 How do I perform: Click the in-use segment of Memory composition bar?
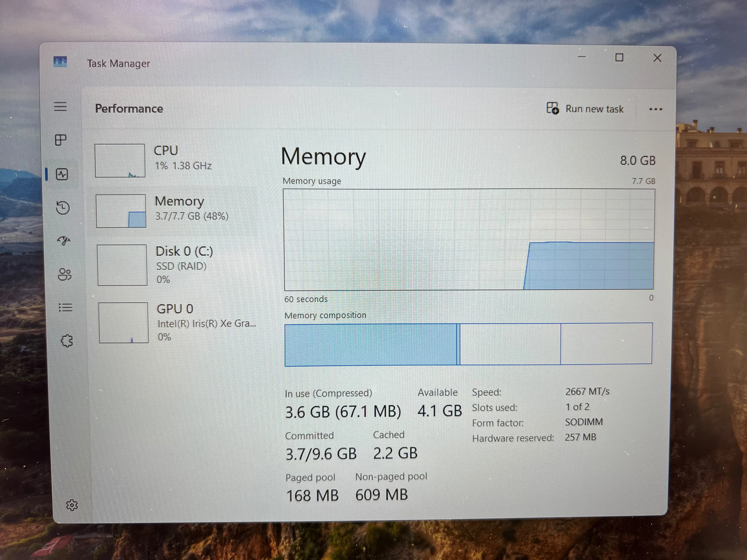371,345
